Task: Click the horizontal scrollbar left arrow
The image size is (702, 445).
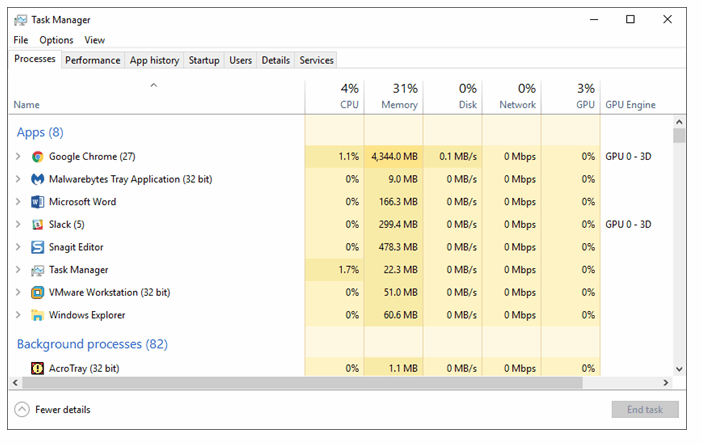Action: 15,383
